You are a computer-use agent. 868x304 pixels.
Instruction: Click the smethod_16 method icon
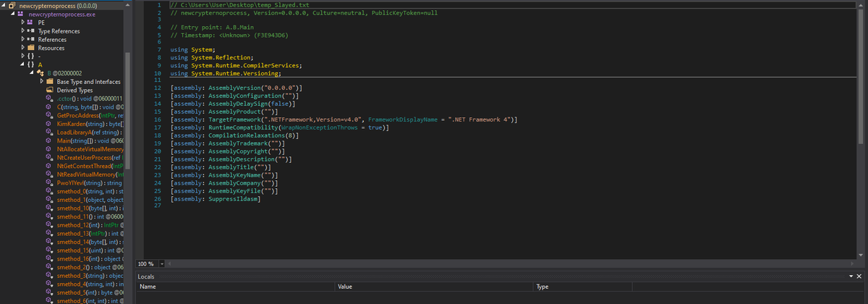pos(51,258)
